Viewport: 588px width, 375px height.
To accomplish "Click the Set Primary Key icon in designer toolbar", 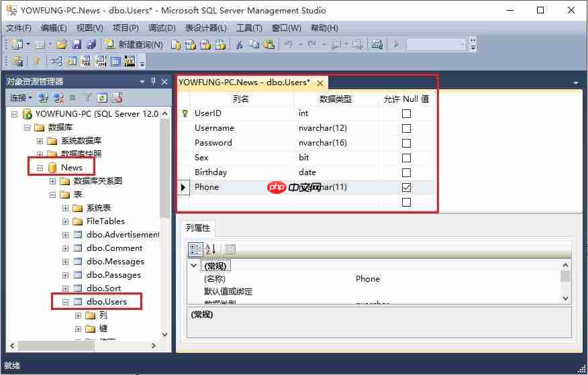I will [37, 61].
